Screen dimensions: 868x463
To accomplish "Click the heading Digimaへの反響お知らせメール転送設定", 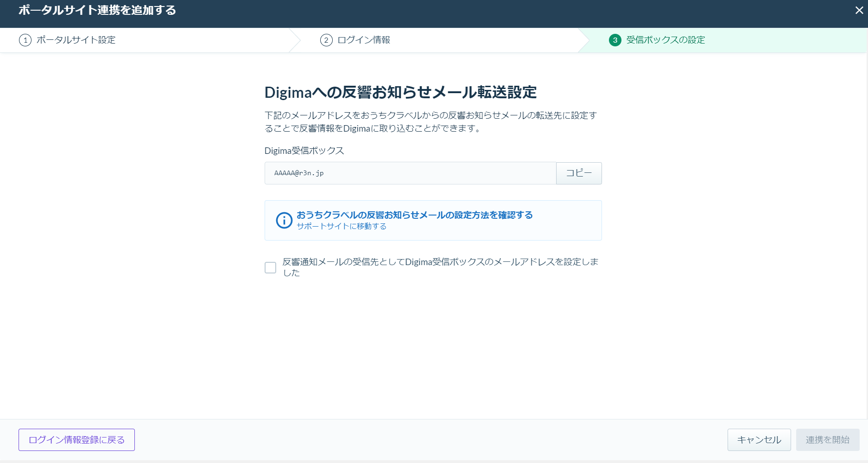I will (x=400, y=92).
